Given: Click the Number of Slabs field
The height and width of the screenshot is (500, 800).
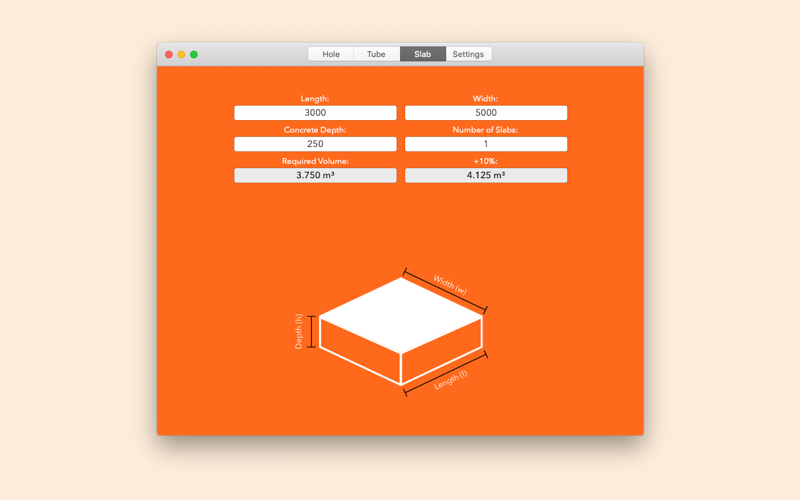Looking at the screenshot, I should point(486,144).
